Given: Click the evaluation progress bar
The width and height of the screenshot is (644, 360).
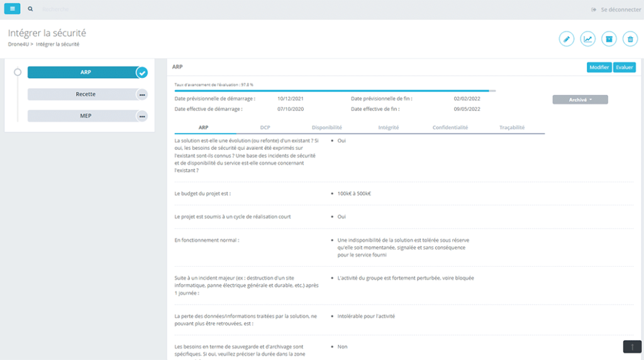Looking at the screenshot, I should click(x=335, y=91).
